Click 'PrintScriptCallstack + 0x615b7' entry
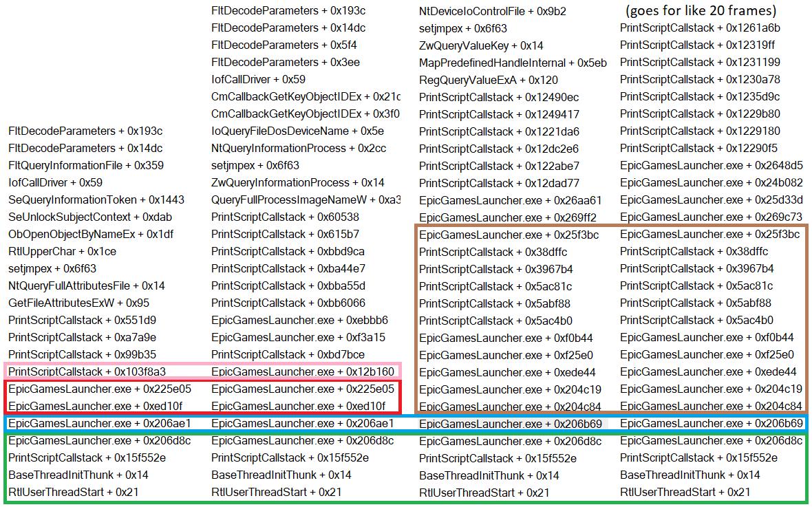The height and width of the screenshot is (507, 812). point(286,234)
